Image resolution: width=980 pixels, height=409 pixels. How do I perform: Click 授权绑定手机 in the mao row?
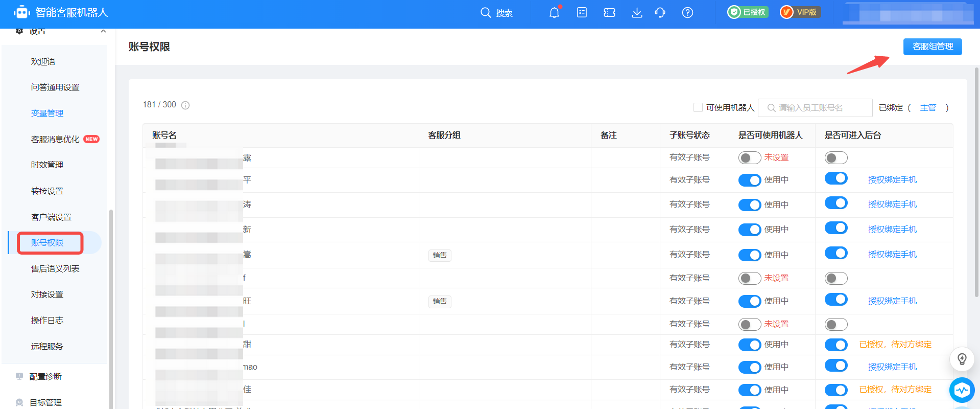(x=892, y=367)
